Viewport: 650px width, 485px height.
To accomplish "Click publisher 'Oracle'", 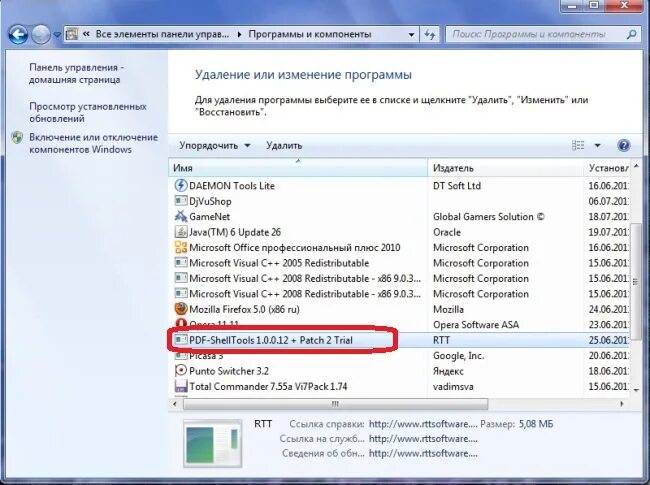I will point(447,232).
